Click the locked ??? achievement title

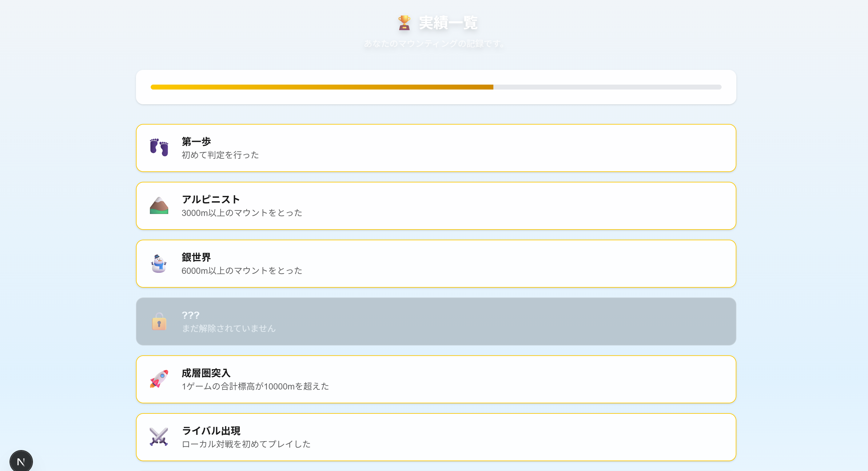click(x=190, y=315)
